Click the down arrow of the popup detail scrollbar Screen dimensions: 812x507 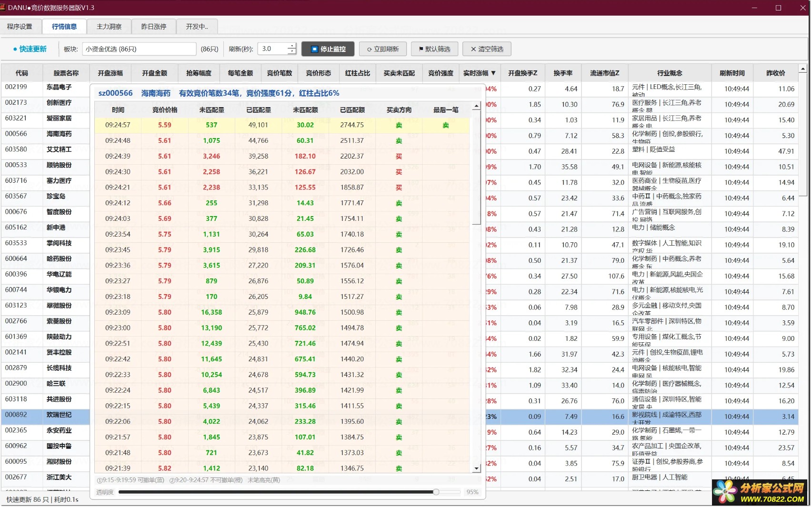[477, 468]
